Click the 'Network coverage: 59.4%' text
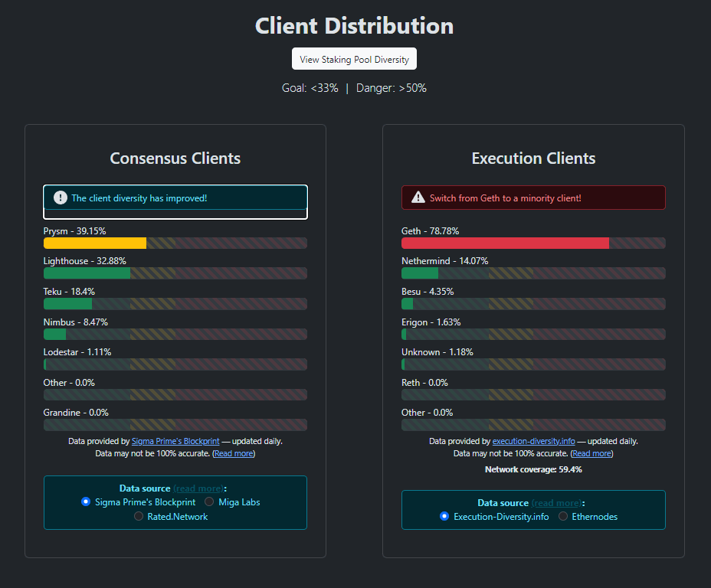 click(x=533, y=469)
